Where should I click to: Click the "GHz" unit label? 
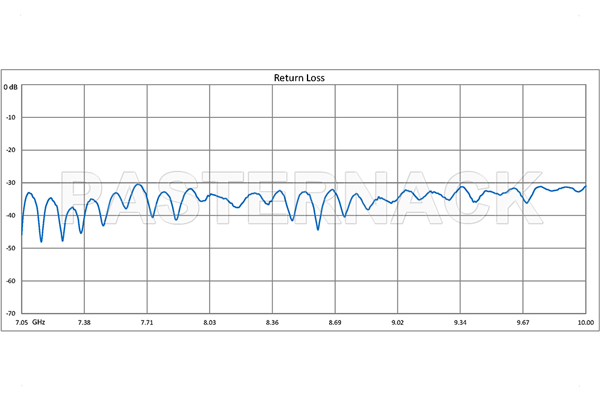pos(38,323)
